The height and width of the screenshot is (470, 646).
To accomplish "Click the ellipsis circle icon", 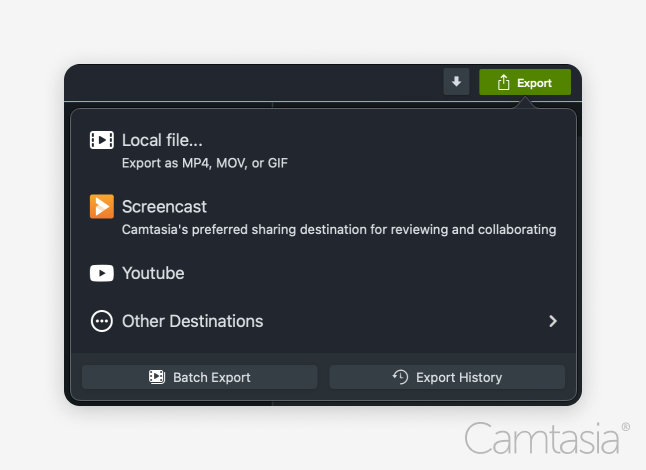I will point(101,321).
